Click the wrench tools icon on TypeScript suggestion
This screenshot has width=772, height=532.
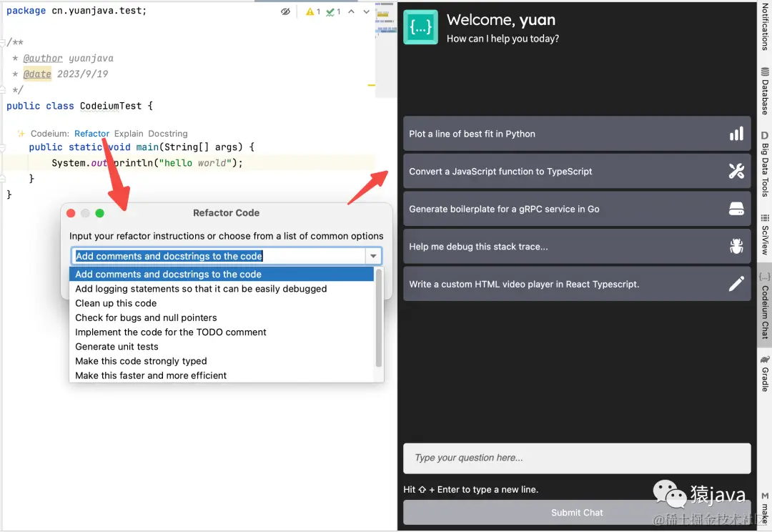(736, 172)
